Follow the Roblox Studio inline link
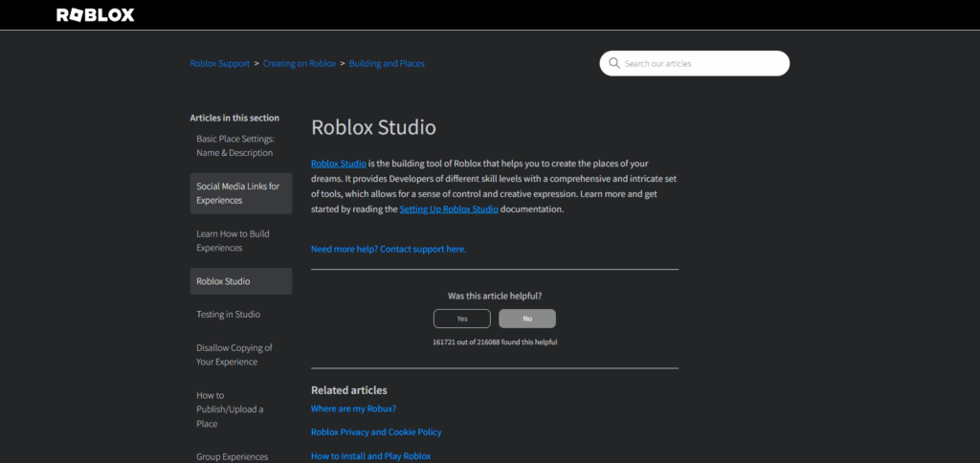This screenshot has width=980, height=463. [x=339, y=164]
